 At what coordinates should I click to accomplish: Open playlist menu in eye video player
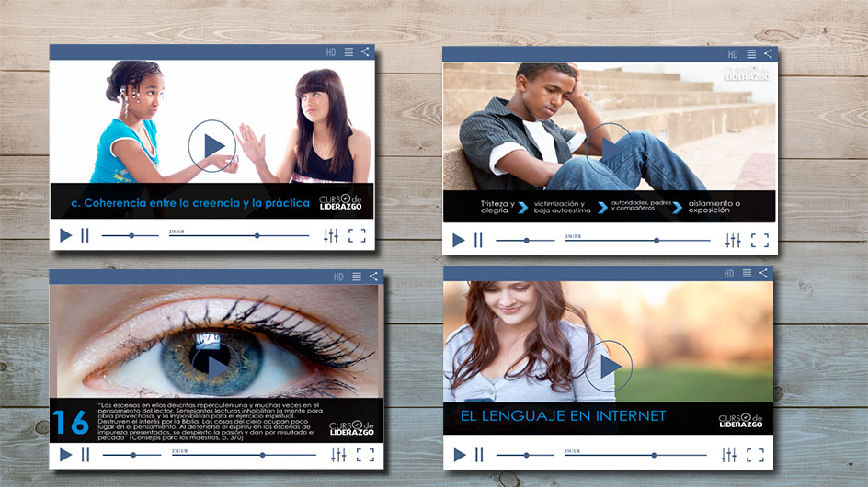click(x=357, y=277)
